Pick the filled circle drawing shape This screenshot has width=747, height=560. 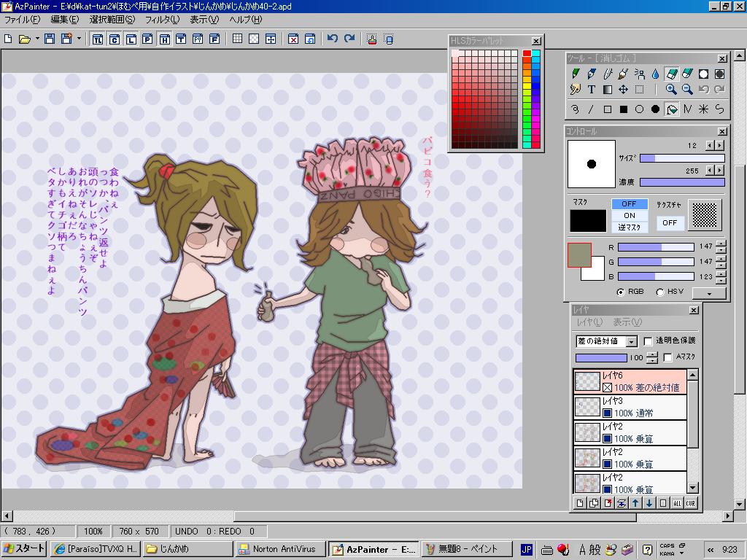coord(655,109)
